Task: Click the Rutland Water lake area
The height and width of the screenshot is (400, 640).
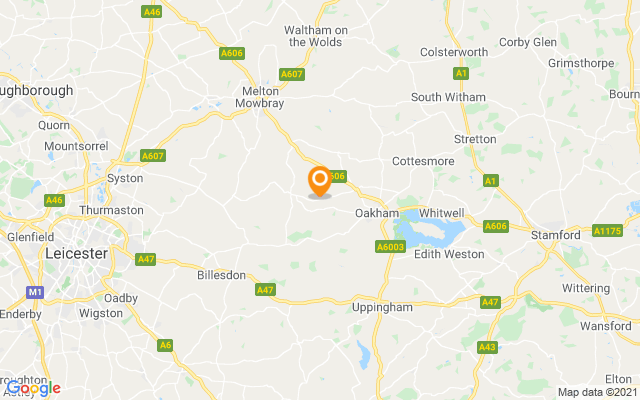Action: click(429, 231)
